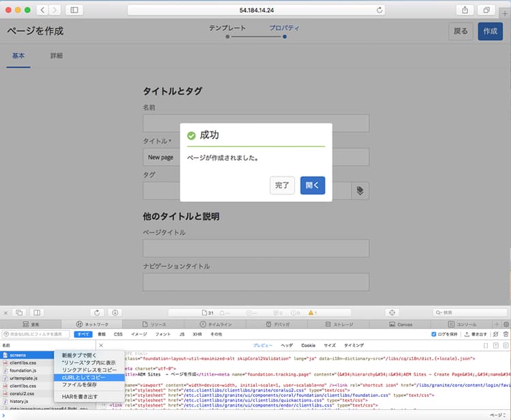Image resolution: width=511 pixels, height=420 pixels.
Task: Filter network by '書類' type
Action: (x=102, y=334)
